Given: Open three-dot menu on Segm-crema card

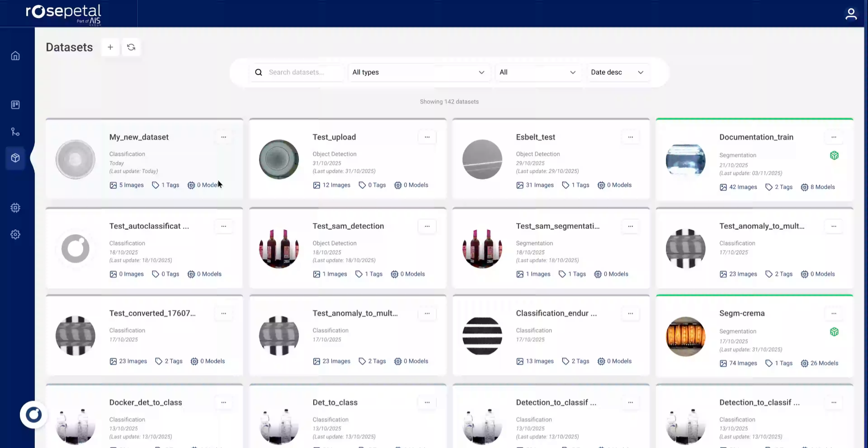Looking at the screenshot, I should (834, 313).
